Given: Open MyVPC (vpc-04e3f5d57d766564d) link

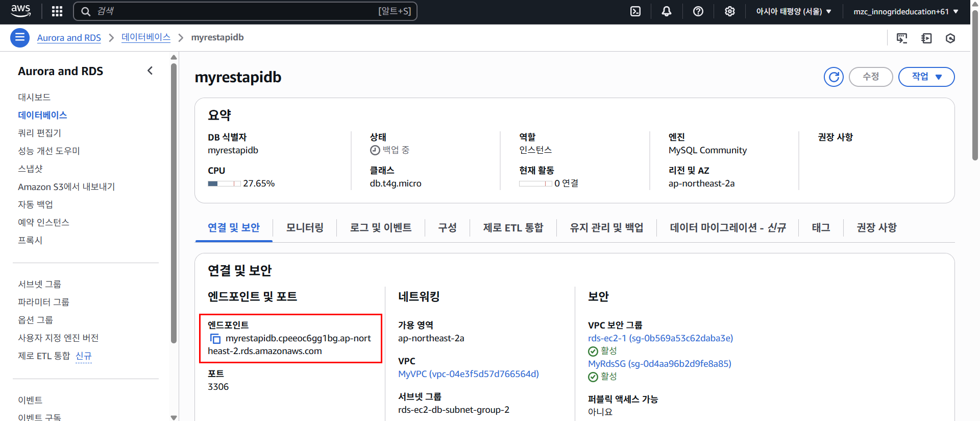Looking at the screenshot, I should [469, 374].
